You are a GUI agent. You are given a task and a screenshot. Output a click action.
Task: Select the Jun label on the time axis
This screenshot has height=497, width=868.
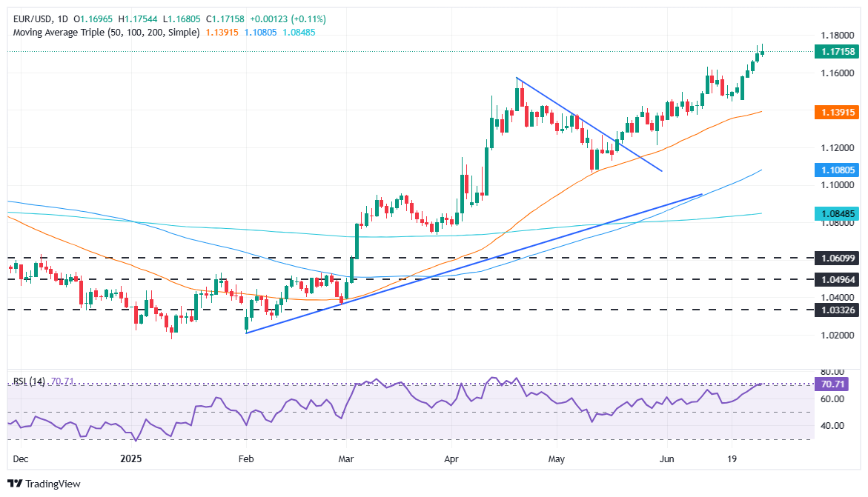[x=666, y=459]
